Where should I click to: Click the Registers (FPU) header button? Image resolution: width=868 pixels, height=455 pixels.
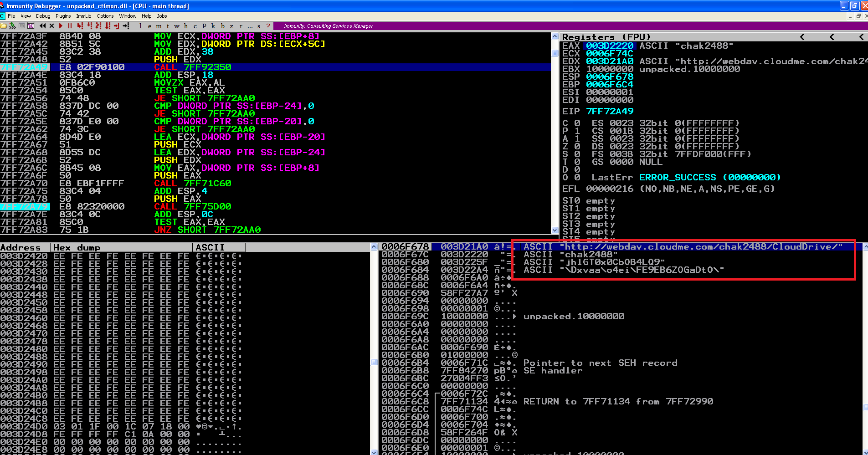click(x=606, y=37)
